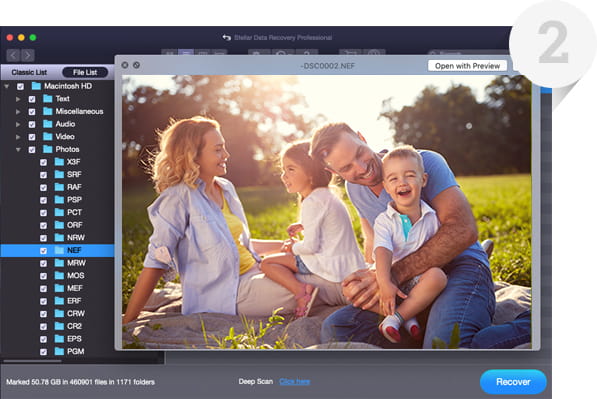Collapse the Macintosh HD tree node
The width and height of the screenshot is (597, 399).
[x=6, y=86]
